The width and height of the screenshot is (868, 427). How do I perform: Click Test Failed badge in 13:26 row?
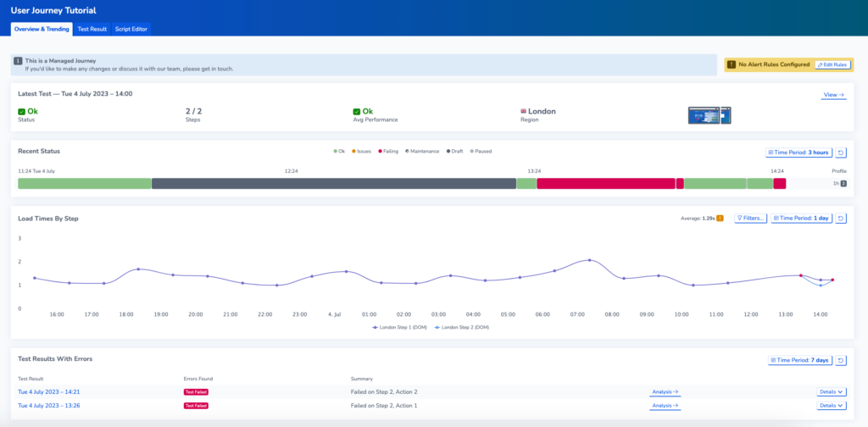pos(196,406)
